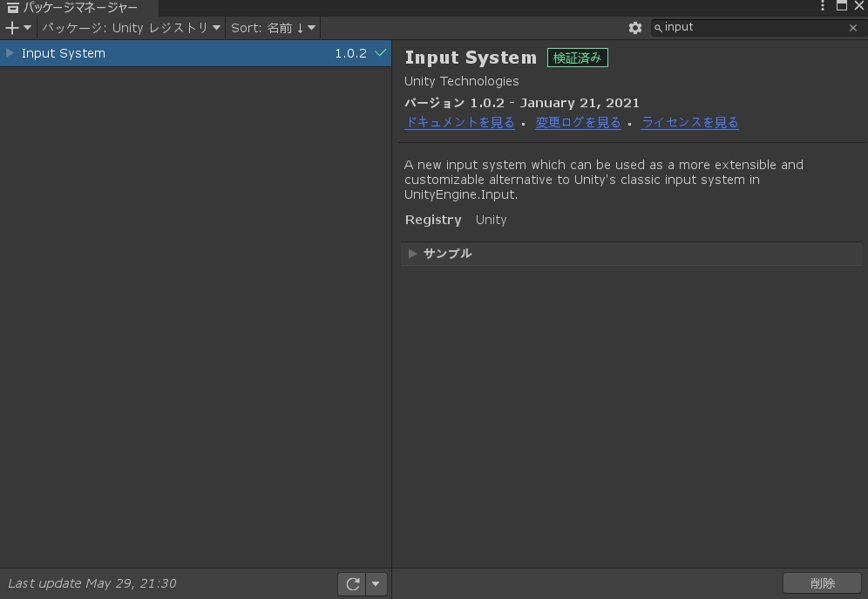Open the add package plus menu
Image resolution: width=868 pixels, height=599 pixels.
click(17, 28)
